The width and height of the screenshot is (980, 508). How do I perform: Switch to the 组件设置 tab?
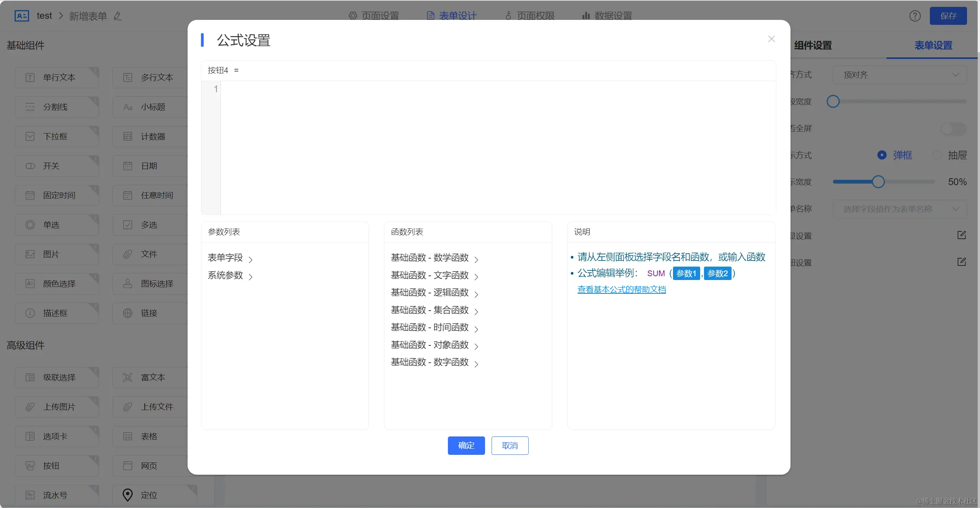click(813, 46)
